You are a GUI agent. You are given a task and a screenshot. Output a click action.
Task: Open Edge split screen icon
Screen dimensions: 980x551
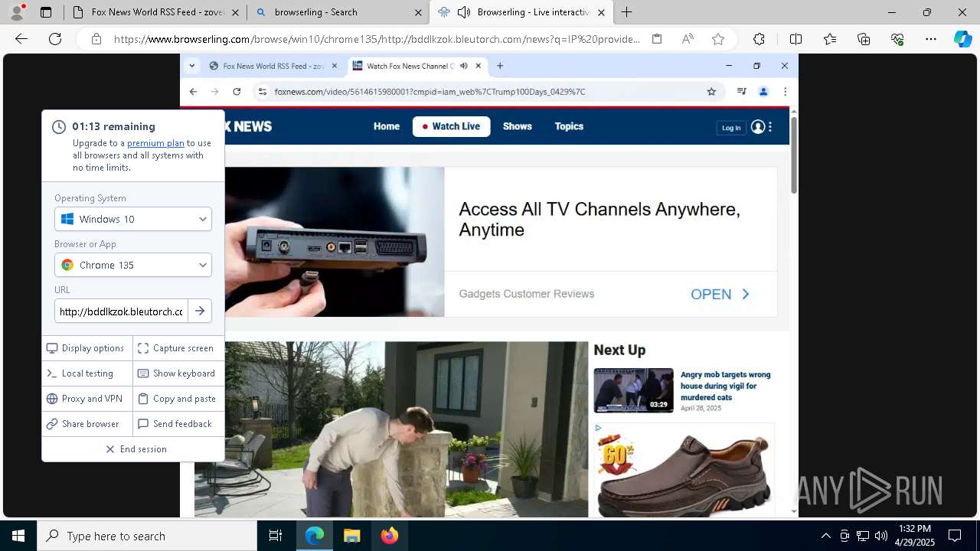coord(795,39)
